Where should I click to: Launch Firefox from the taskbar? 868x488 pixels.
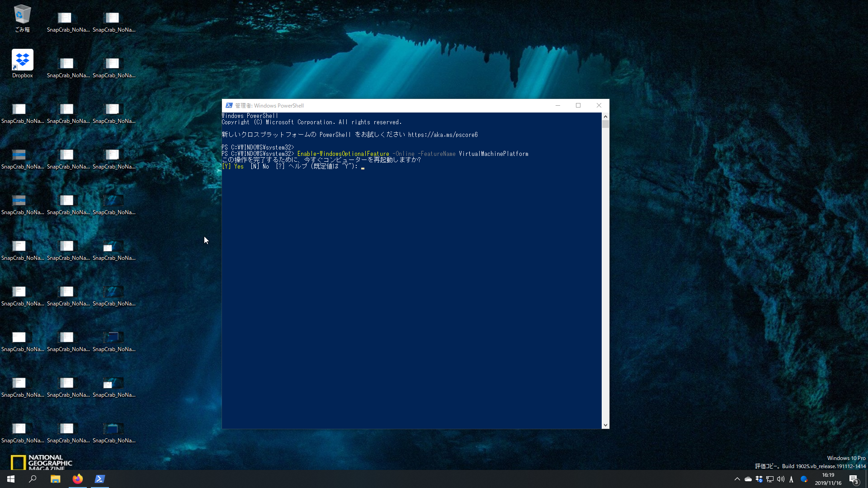pos(77,479)
